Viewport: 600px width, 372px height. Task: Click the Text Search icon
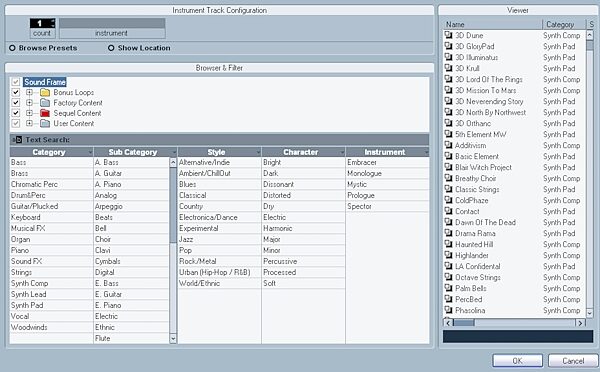click(17, 140)
